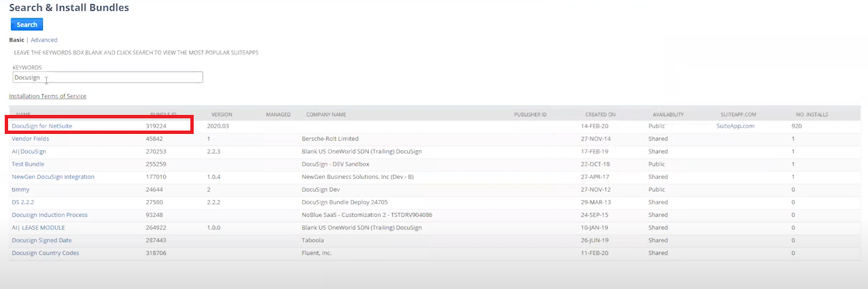
Task: Open the timmy bundle link
Action: pyautogui.click(x=20, y=189)
